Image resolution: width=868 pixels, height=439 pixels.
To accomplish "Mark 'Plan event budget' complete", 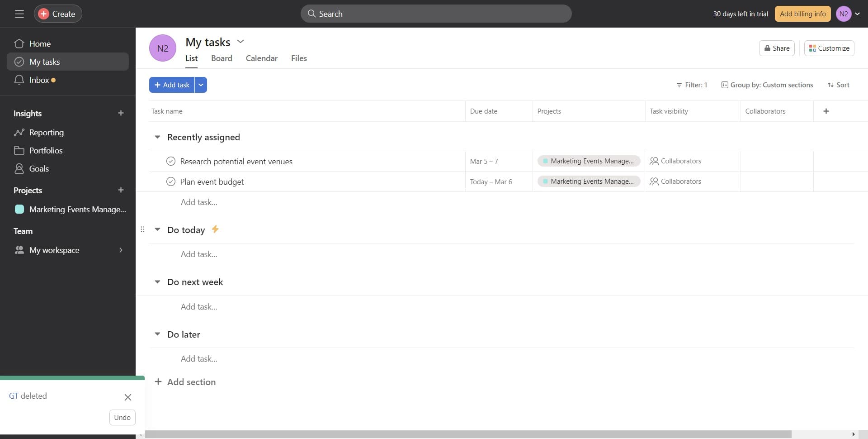I will coord(170,181).
